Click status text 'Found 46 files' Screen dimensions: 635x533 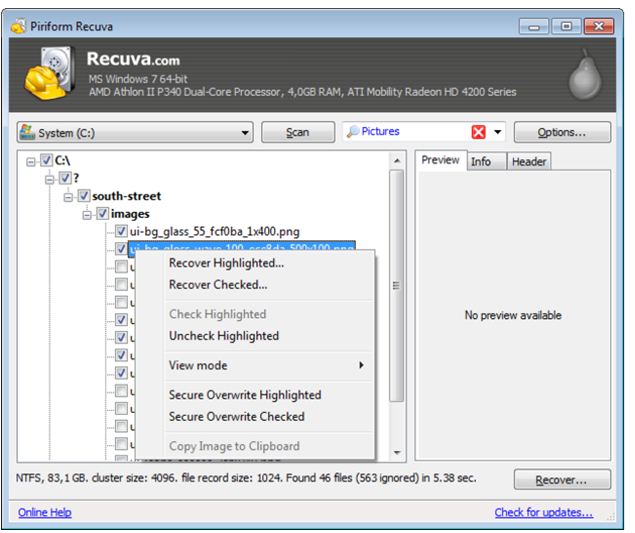coord(319,478)
